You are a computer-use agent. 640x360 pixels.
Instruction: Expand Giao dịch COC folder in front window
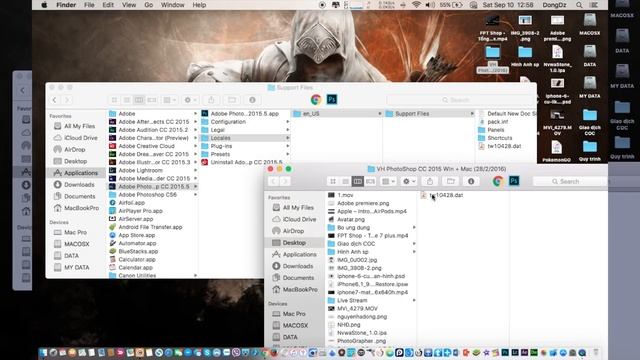tap(414, 244)
